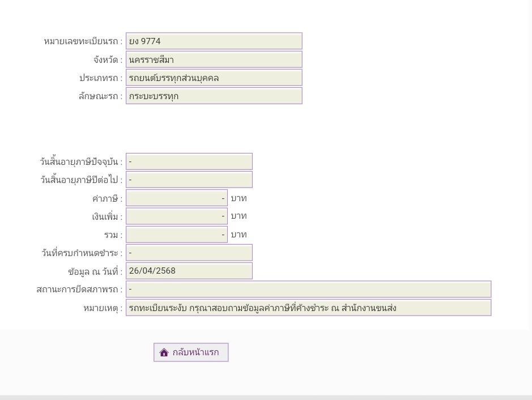Click the หมายเหตุ label text

103,308
